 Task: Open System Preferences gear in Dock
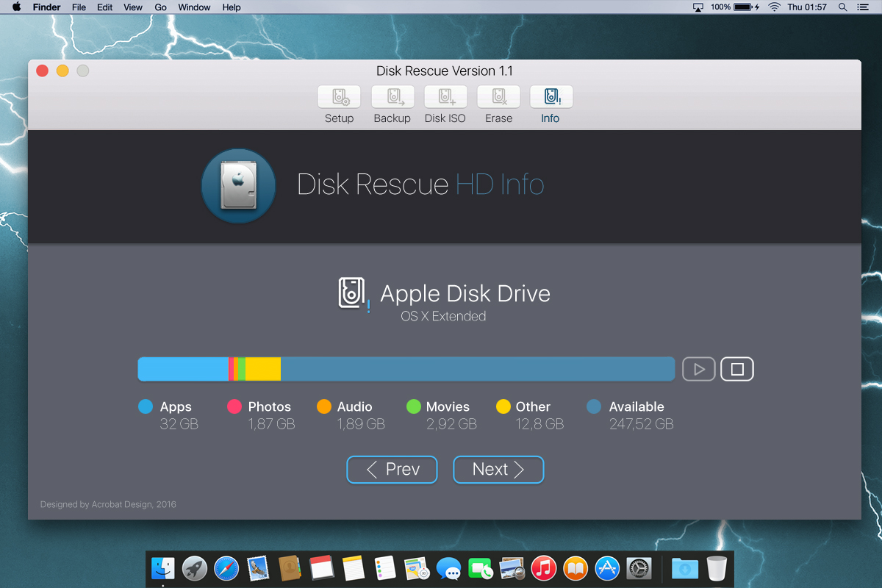coord(639,568)
